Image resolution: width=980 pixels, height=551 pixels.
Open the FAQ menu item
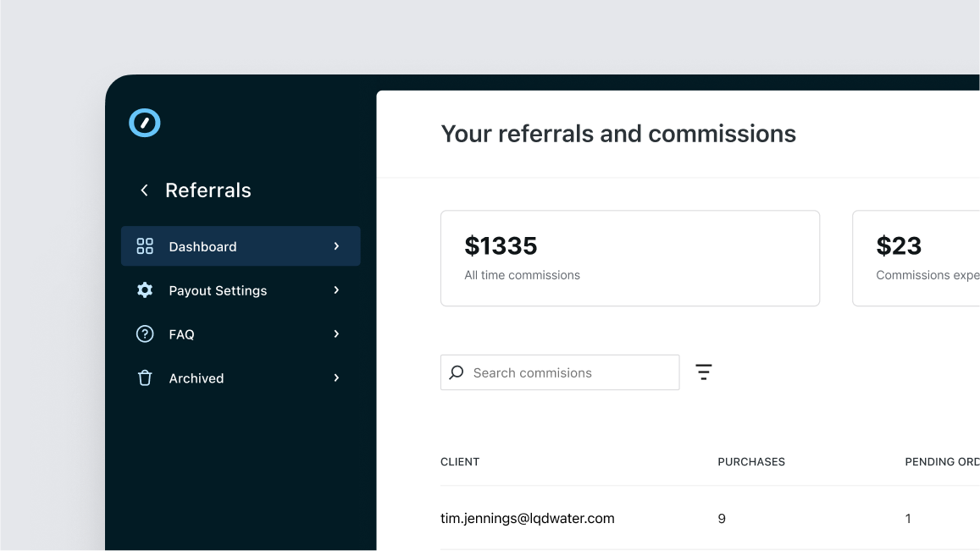[241, 334]
